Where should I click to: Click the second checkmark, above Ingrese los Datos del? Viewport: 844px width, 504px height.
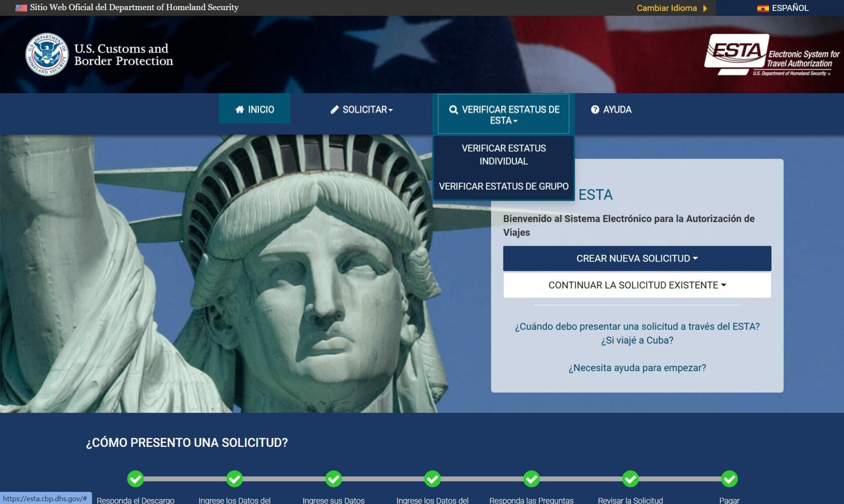(234, 479)
